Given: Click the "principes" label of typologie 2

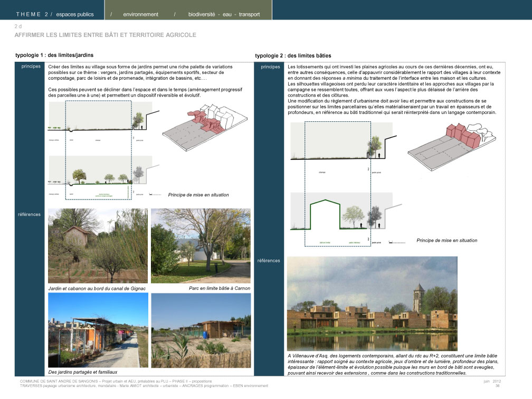Looking at the screenshot, I should point(270,67).
